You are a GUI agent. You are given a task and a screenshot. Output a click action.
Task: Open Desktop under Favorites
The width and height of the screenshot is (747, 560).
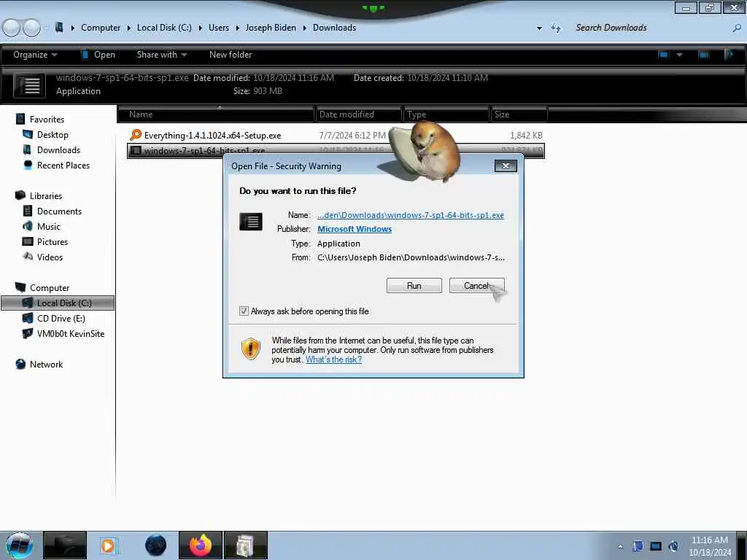click(53, 135)
